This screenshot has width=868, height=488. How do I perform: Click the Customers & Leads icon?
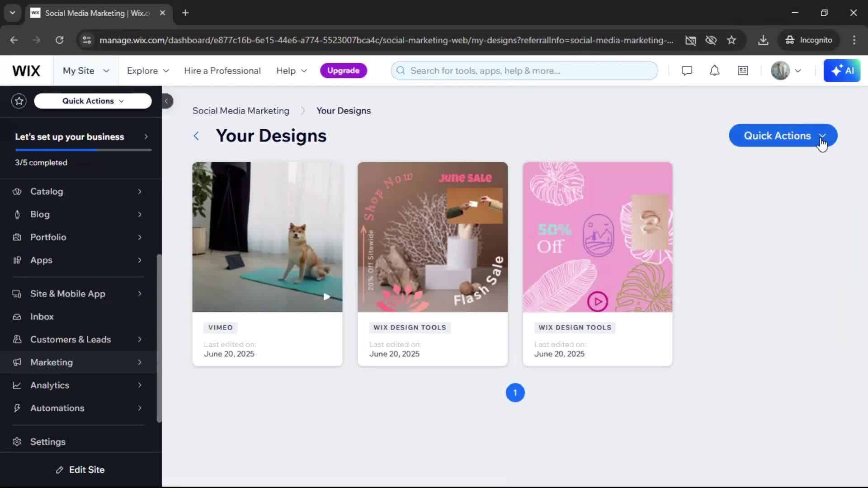17,339
